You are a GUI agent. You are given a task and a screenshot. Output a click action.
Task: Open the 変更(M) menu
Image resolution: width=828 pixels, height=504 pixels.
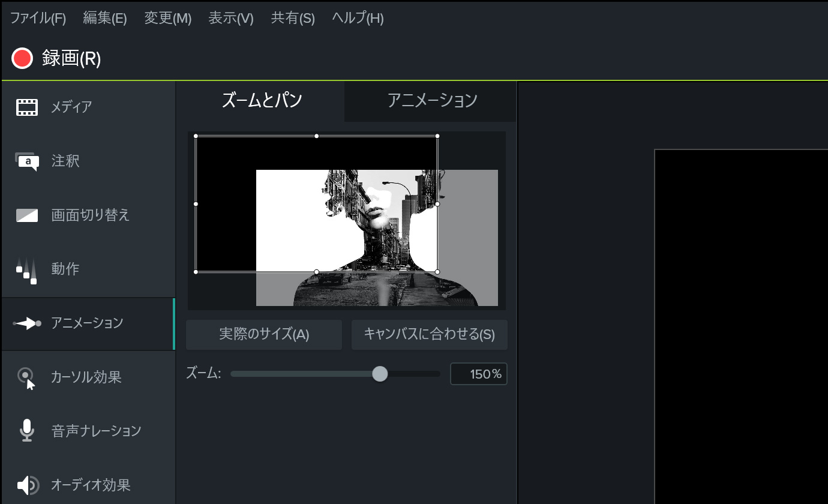168,18
